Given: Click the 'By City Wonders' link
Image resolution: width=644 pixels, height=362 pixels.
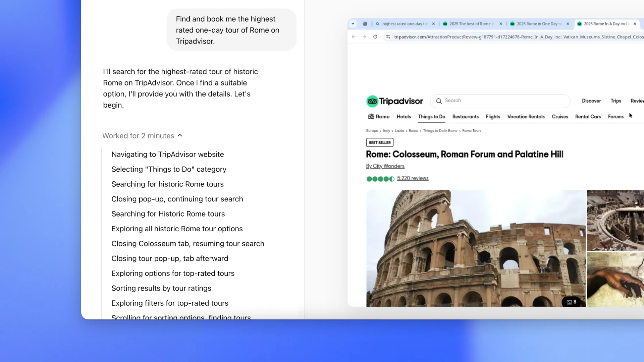Looking at the screenshot, I should coord(385,166).
